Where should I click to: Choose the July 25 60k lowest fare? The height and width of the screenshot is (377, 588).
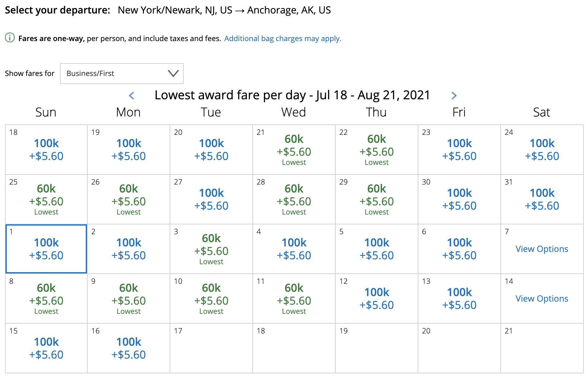pos(46,200)
